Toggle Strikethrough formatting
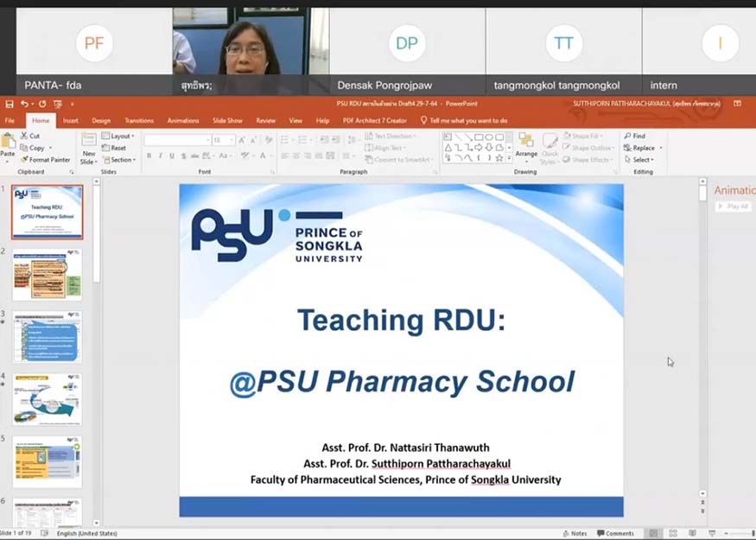756x540 pixels. 194,156
